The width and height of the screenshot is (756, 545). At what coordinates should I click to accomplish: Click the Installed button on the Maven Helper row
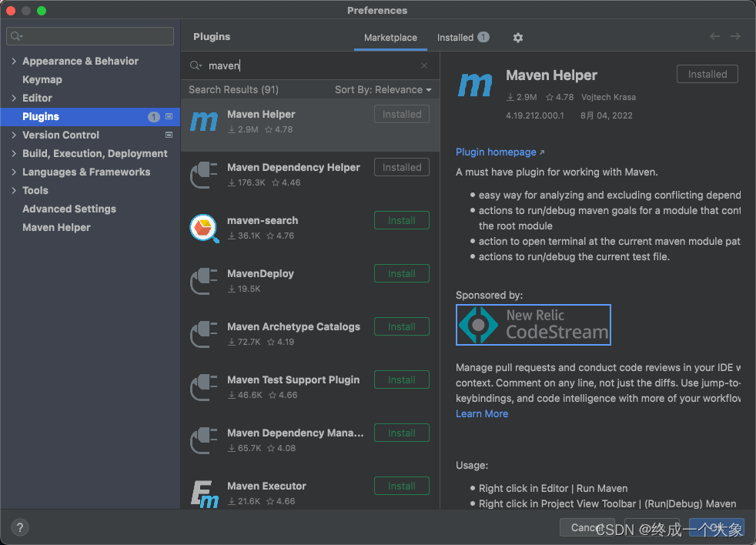(x=402, y=114)
